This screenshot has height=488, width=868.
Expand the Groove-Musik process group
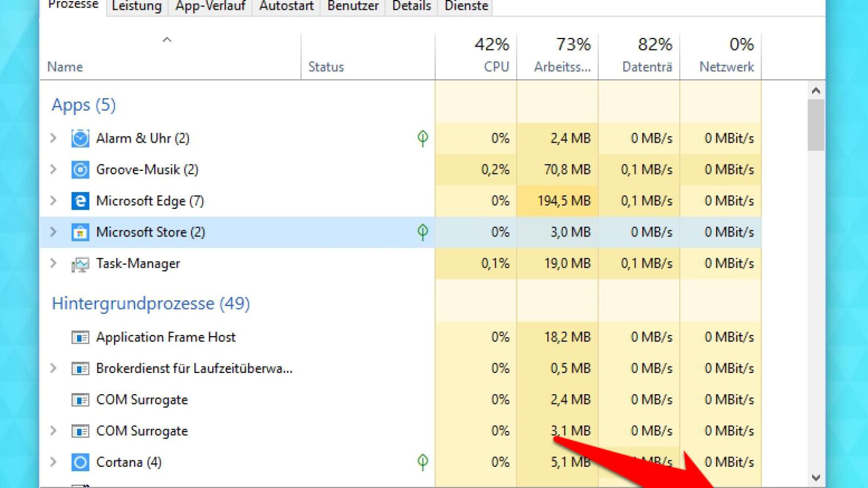53,169
